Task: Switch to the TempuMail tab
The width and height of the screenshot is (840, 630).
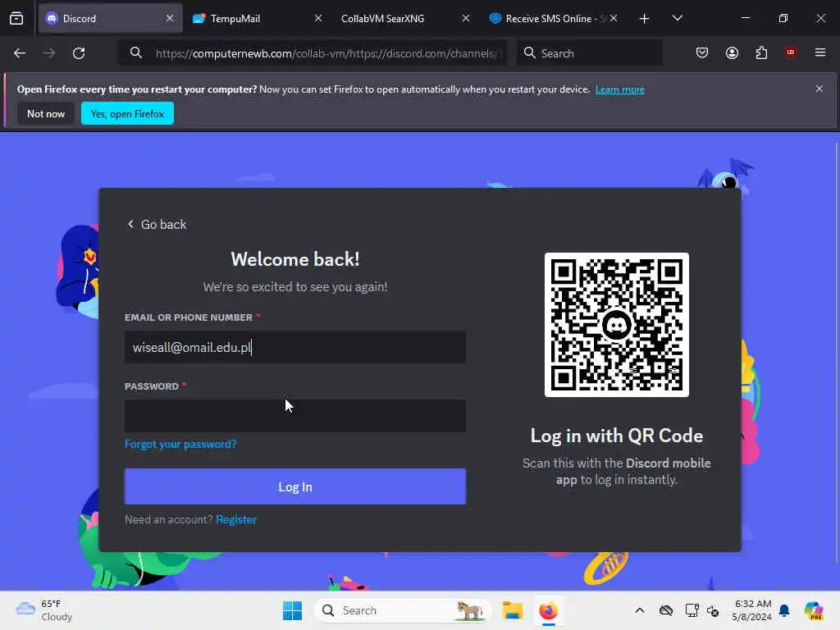Action: click(x=256, y=19)
